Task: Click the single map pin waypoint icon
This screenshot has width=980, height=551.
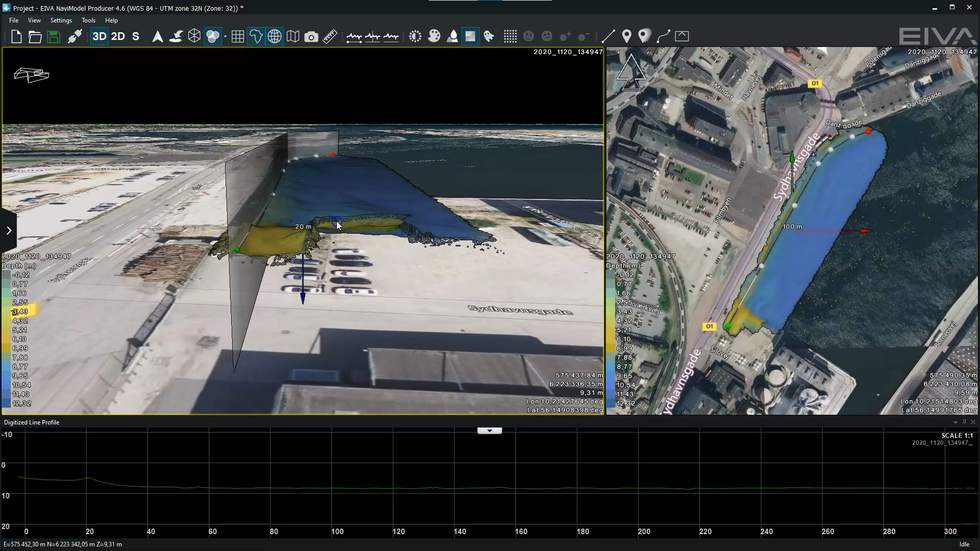Action: click(627, 36)
